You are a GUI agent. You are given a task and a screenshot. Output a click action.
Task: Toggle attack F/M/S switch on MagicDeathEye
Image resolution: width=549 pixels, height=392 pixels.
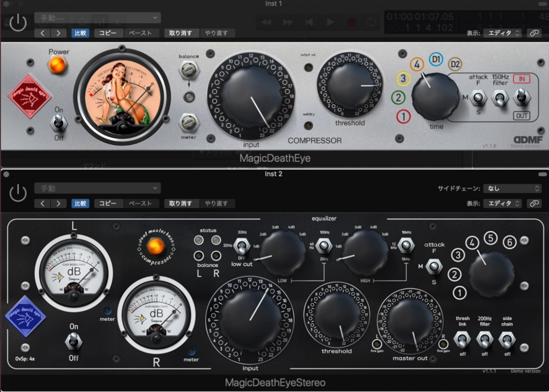tap(478, 98)
